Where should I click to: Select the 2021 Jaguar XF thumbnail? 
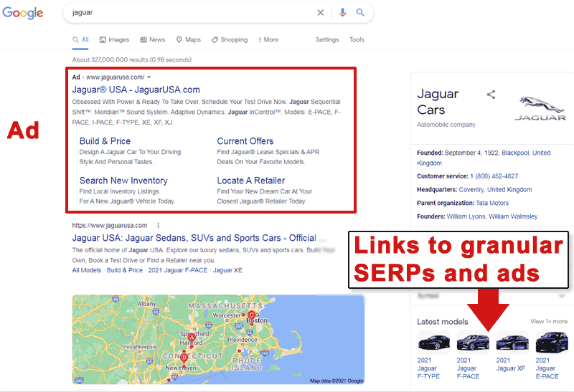point(512,343)
